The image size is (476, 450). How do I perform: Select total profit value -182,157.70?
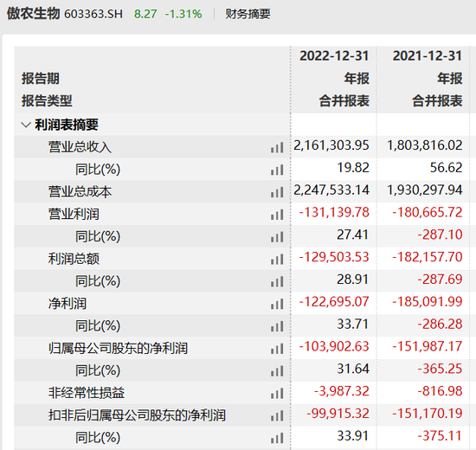coord(428,257)
